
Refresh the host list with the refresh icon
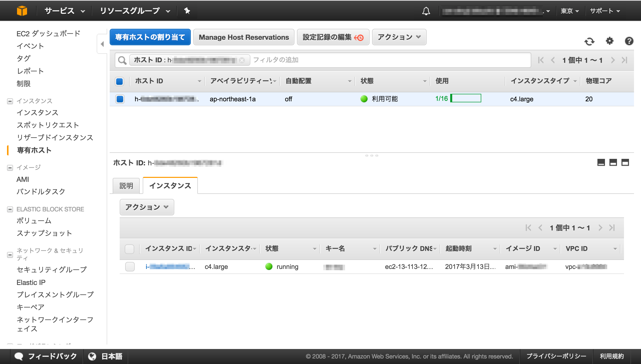pyautogui.click(x=589, y=41)
